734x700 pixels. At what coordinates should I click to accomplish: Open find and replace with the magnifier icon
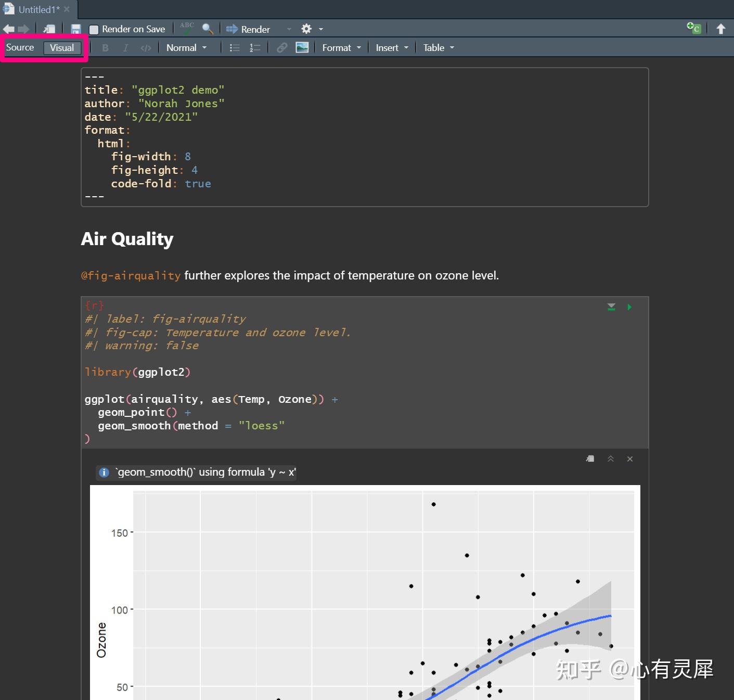208,29
